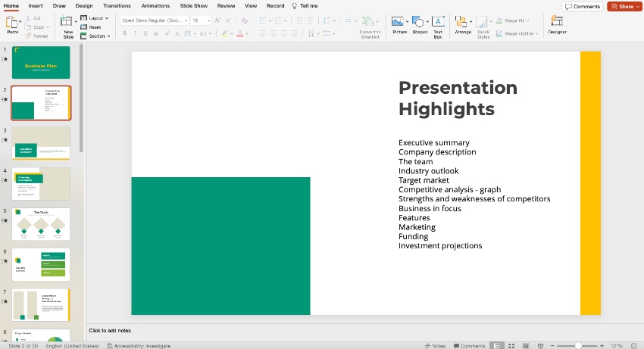Click Fit slide to window icon
This screenshot has height=349, width=644.
point(633,346)
